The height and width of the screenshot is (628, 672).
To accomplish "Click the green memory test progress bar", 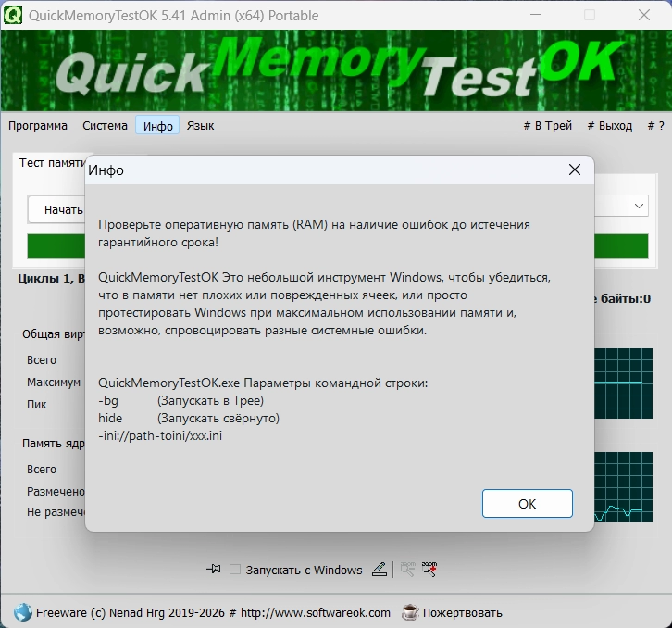I will point(56,246).
